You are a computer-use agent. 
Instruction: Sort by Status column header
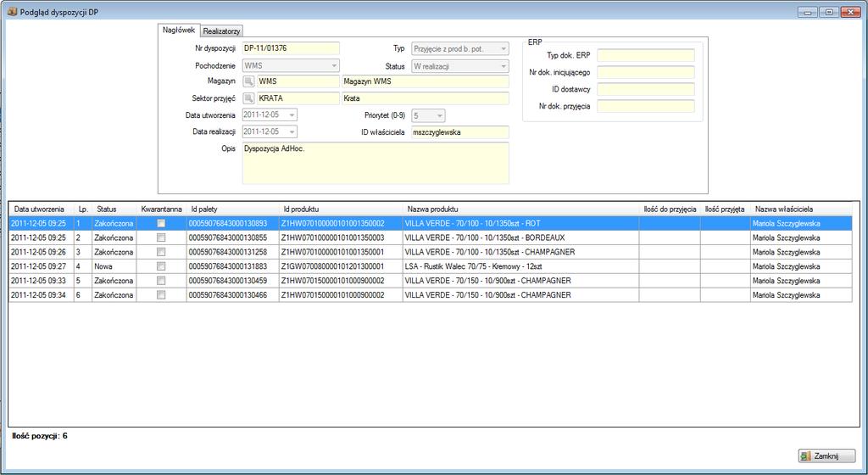[x=114, y=210]
